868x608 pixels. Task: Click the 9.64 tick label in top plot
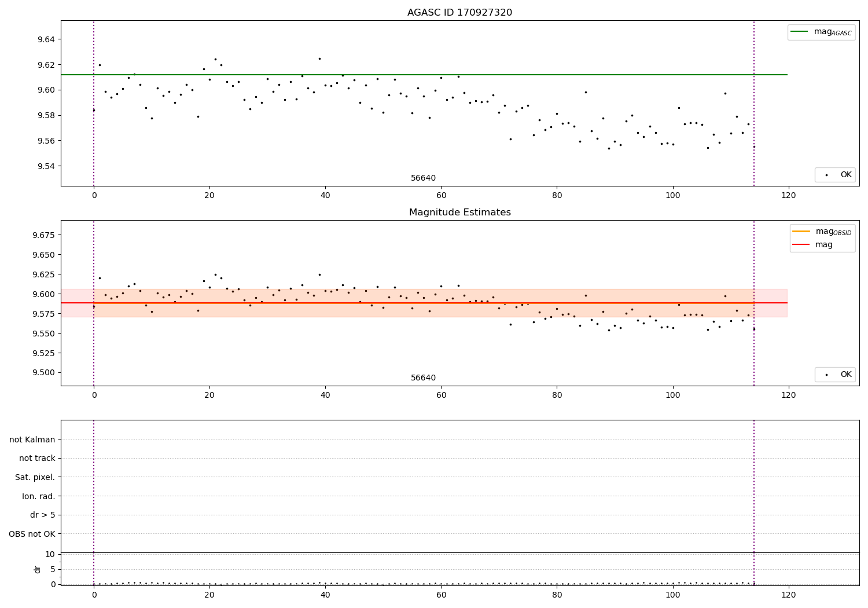click(46, 39)
